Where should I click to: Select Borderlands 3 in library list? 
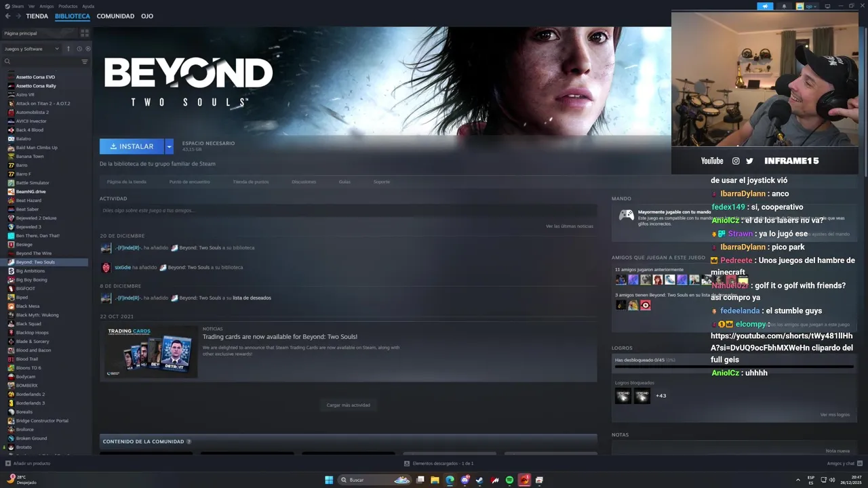pos(31,403)
